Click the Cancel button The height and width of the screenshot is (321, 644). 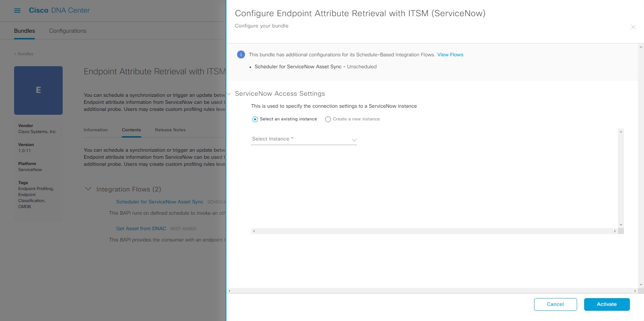(x=555, y=304)
